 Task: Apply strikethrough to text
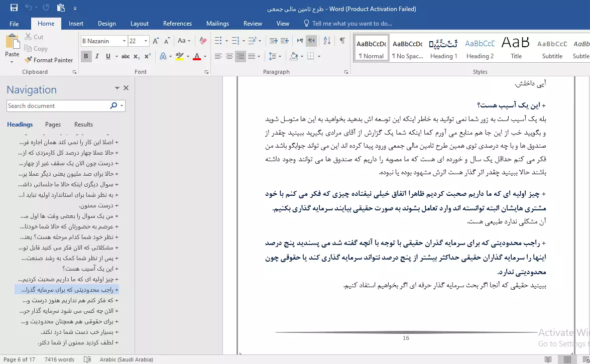pyautogui.click(x=126, y=56)
